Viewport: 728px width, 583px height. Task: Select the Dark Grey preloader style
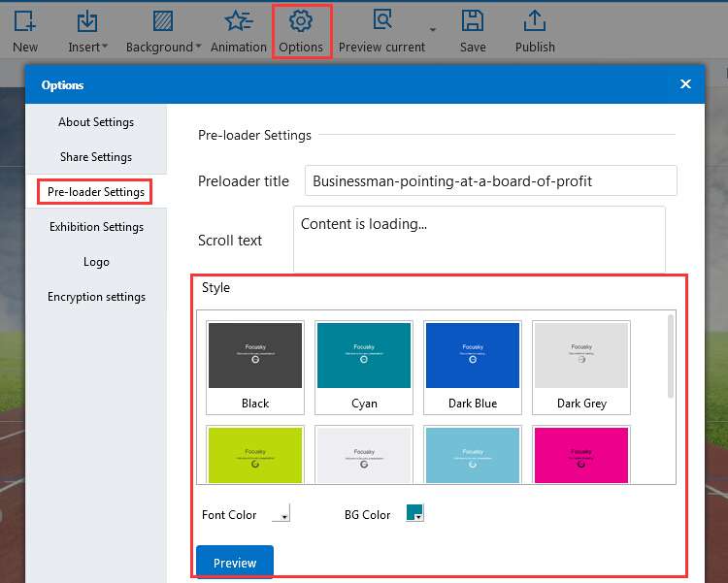click(x=581, y=367)
